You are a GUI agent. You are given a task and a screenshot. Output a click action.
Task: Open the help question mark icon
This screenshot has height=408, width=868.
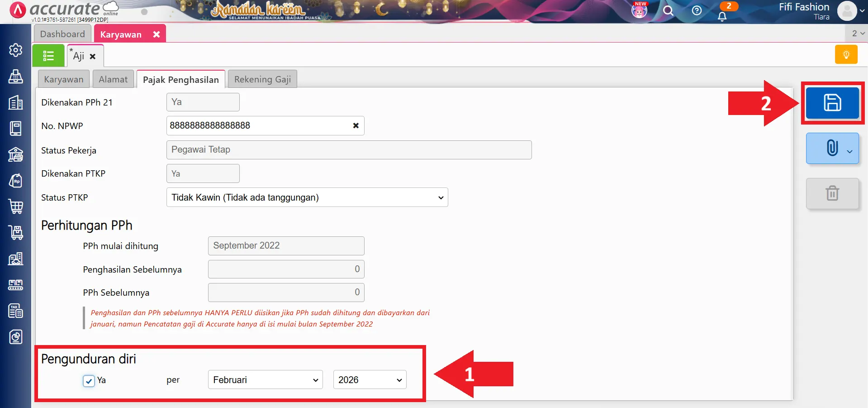pyautogui.click(x=697, y=11)
